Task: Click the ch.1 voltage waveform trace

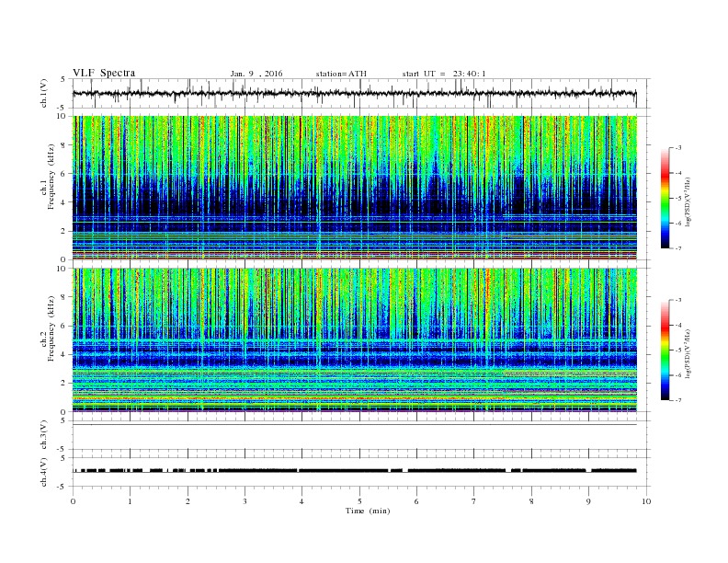Action: 355,93
